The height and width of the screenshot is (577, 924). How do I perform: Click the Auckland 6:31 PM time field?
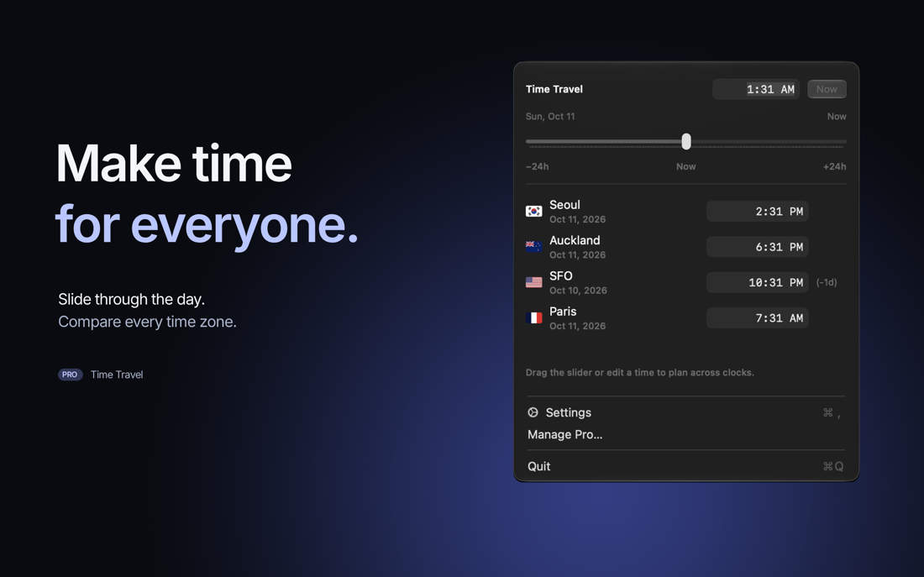pos(757,247)
